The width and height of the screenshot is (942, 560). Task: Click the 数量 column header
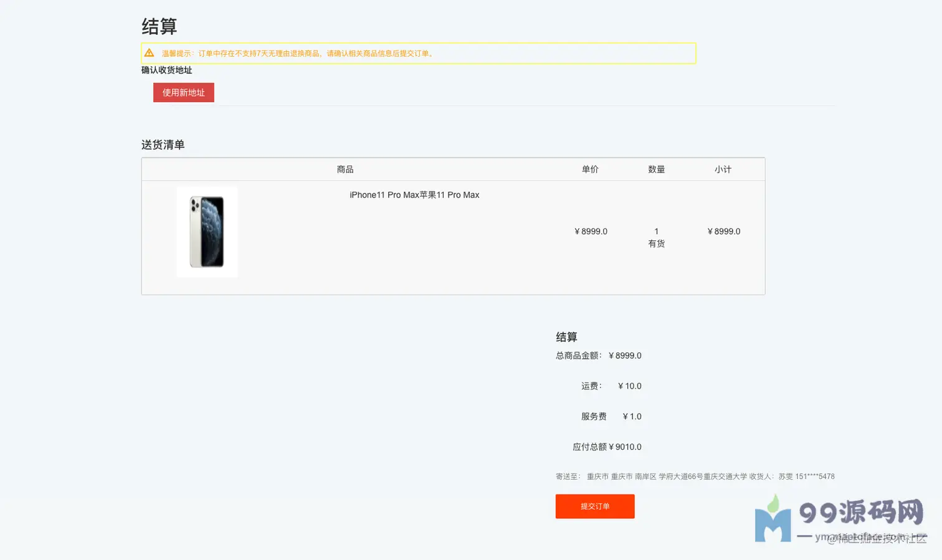657,169
